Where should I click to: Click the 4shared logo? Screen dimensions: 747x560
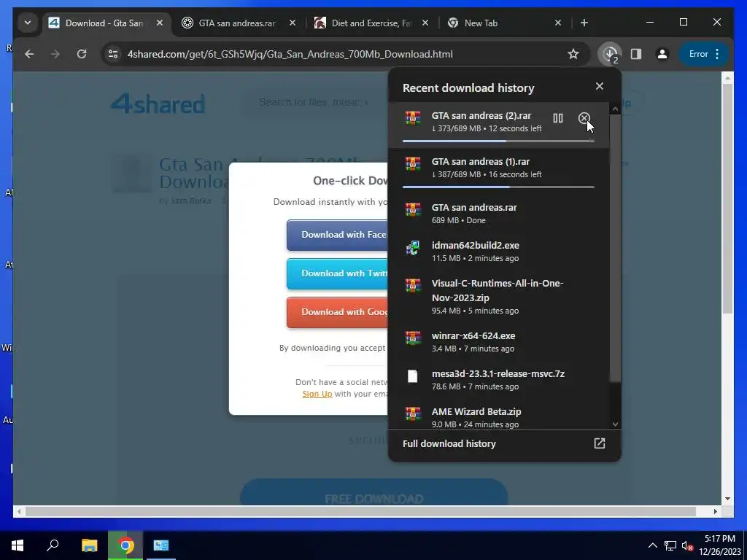pyautogui.click(x=158, y=104)
